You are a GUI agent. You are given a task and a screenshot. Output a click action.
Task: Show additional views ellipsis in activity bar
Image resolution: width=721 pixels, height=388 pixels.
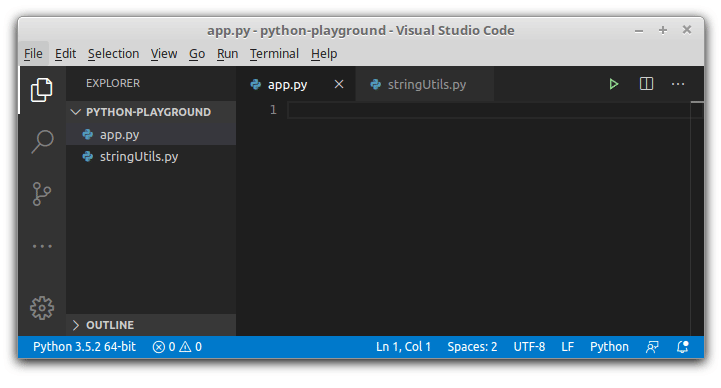pos(42,246)
